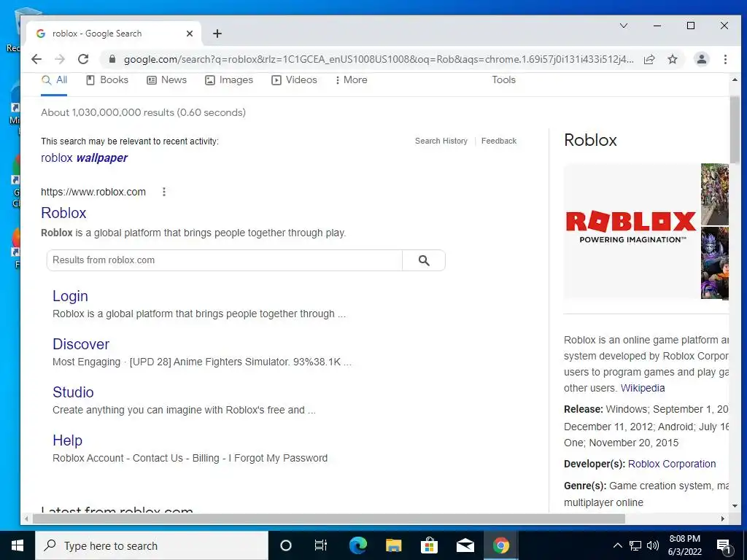The width and height of the screenshot is (747, 560).
Task: Close the roblox Google Search tab
Action: point(190,34)
